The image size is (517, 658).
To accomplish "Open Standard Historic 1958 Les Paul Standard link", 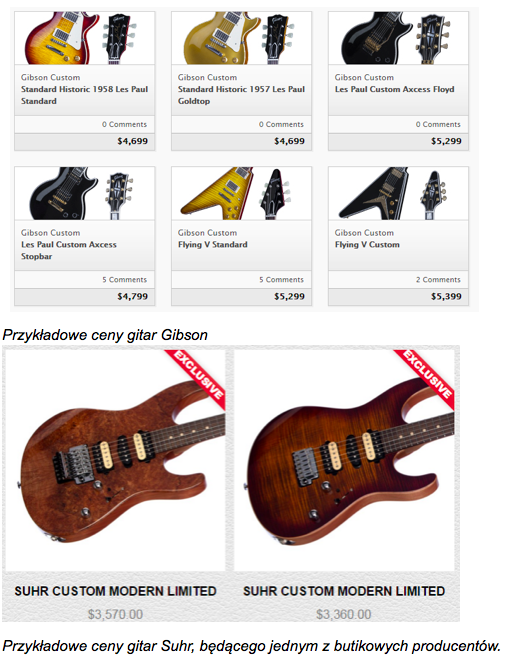I will click(84, 95).
